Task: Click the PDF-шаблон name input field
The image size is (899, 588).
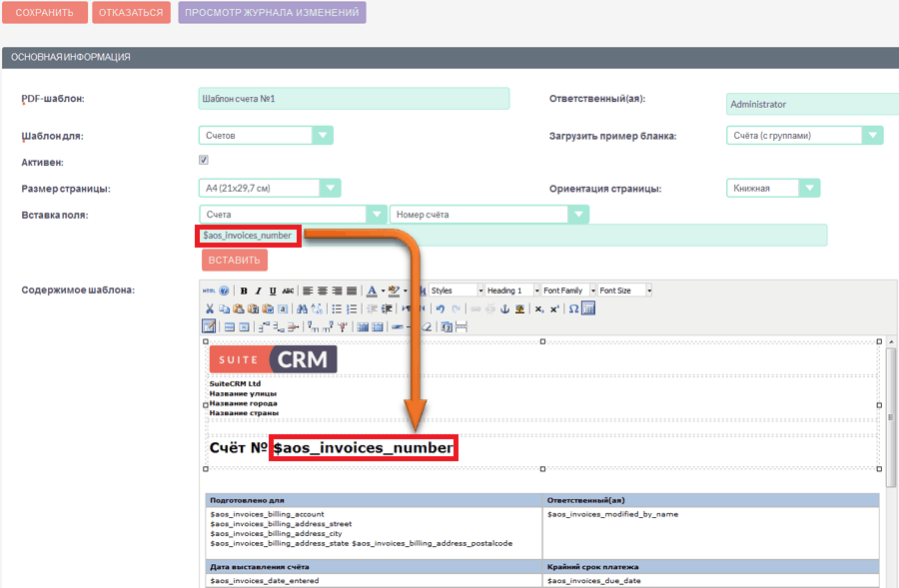Action: (x=354, y=99)
